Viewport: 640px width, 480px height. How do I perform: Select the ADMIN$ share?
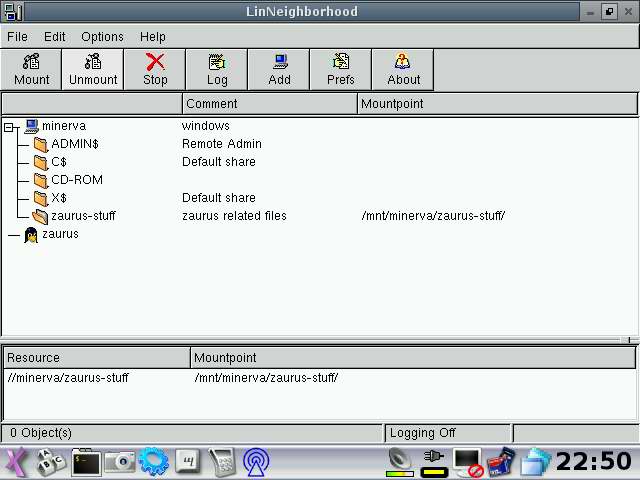point(74,144)
